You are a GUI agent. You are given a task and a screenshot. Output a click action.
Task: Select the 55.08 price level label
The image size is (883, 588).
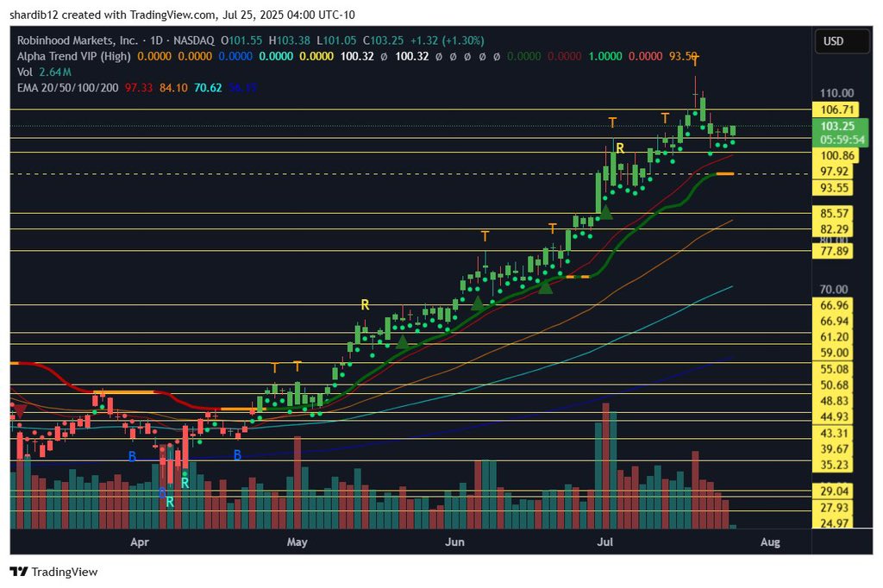pos(834,370)
